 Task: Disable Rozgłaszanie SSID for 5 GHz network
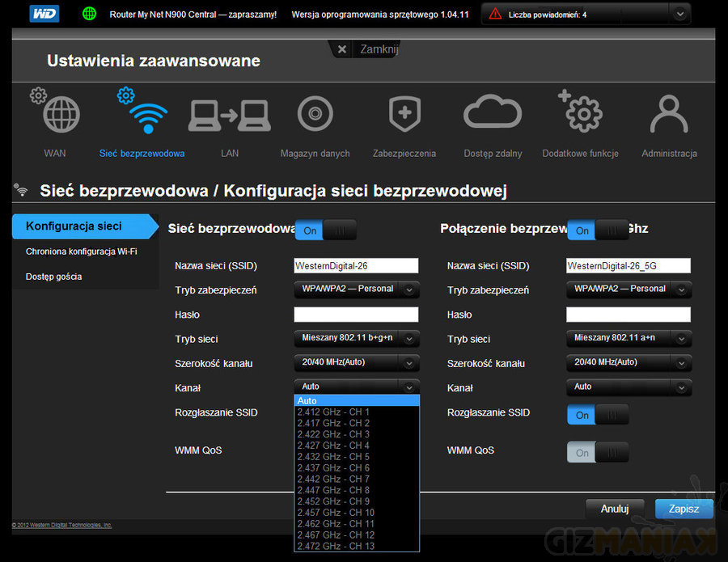pyautogui.click(x=598, y=415)
